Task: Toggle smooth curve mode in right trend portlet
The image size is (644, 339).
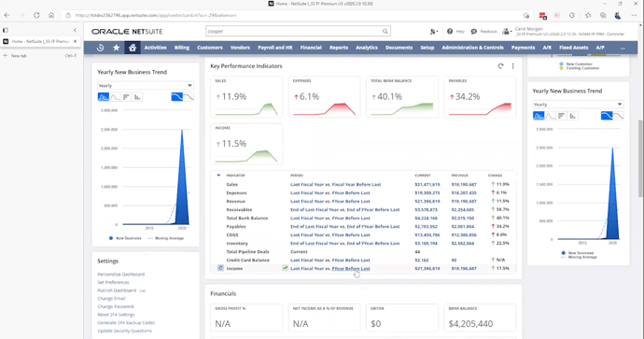Action: pos(607,116)
